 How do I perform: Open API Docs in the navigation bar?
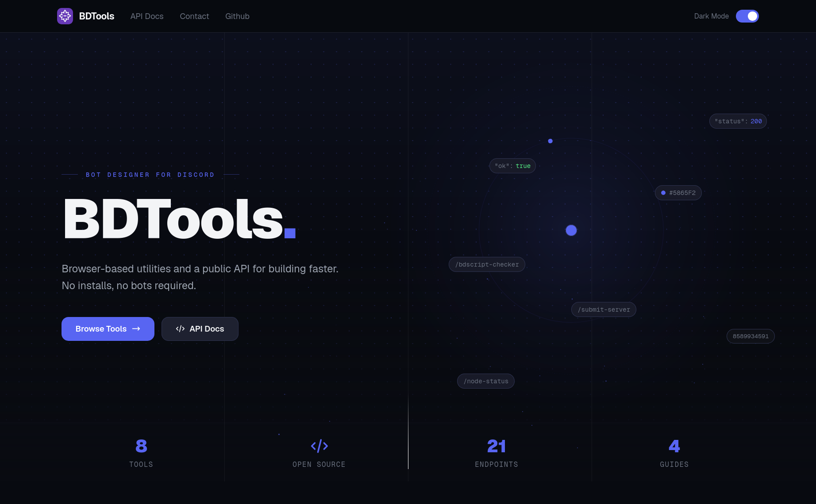[x=147, y=16]
